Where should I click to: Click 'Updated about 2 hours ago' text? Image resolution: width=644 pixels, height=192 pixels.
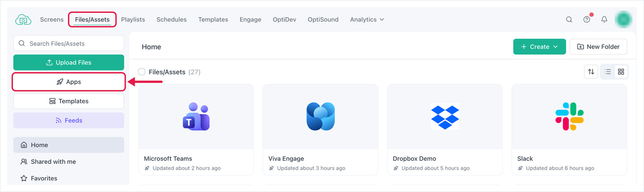[x=186, y=168]
